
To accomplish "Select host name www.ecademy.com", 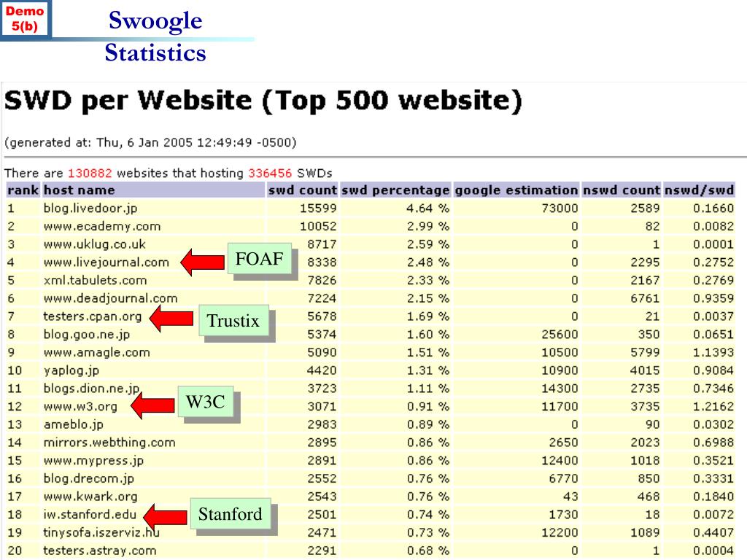I will 102,226.
